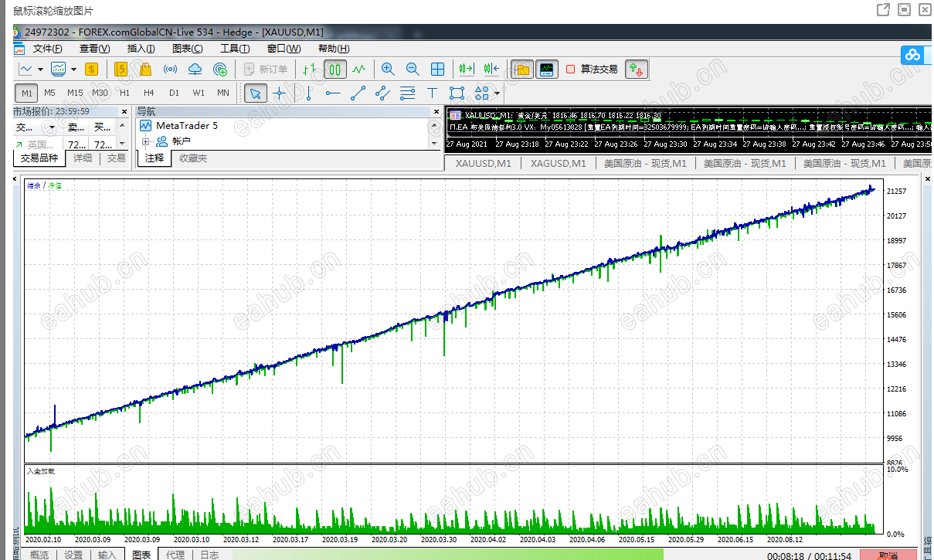Screen dimensions: 934x560
Task: Select the crosshair tool
Action: point(280,93)
